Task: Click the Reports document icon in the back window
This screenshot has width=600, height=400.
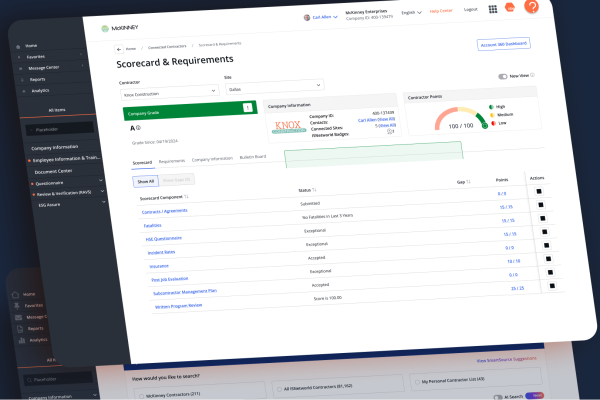Action: pyautogui.click(x=20, y=329)
